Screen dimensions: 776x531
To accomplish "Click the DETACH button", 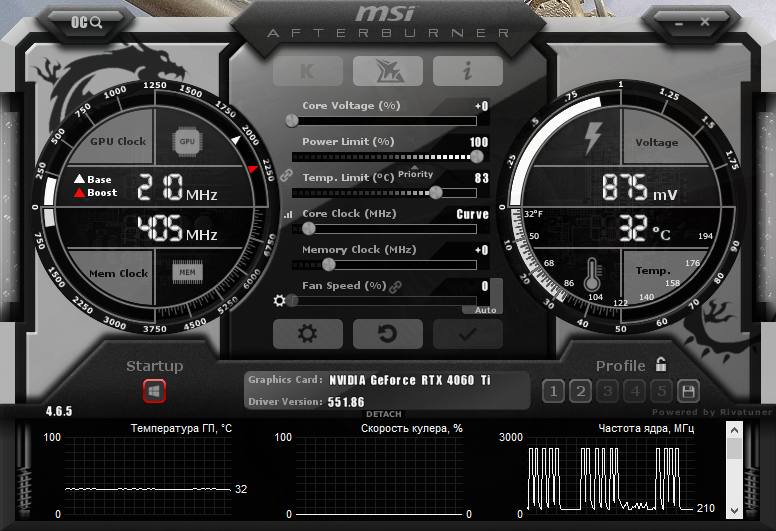I will [384, 414].
